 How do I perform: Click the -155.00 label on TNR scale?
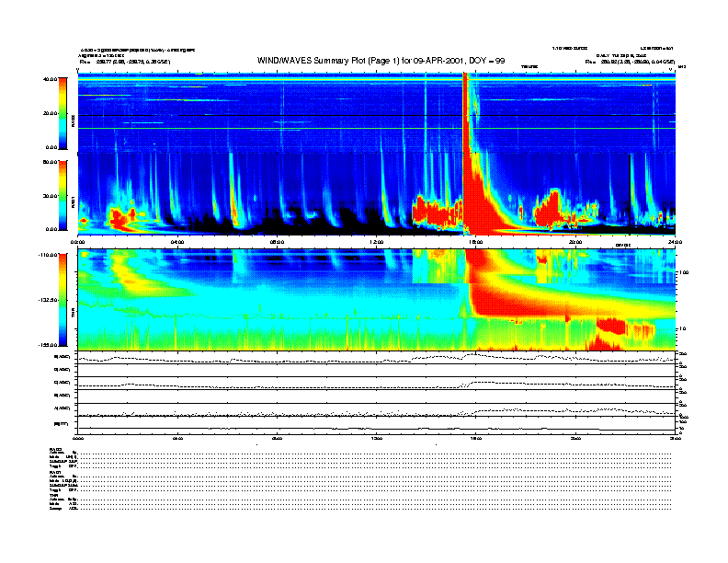(x=48, y=345)
